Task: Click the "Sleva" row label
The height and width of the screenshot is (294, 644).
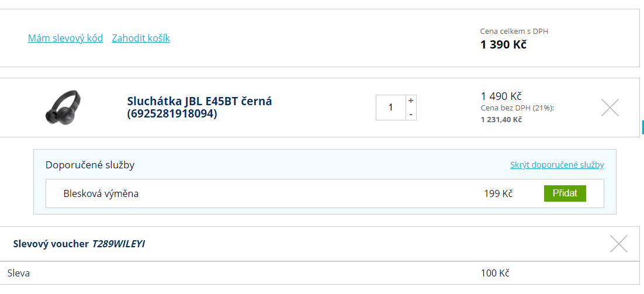Action: pyautogui.click(x=19, y=273)
